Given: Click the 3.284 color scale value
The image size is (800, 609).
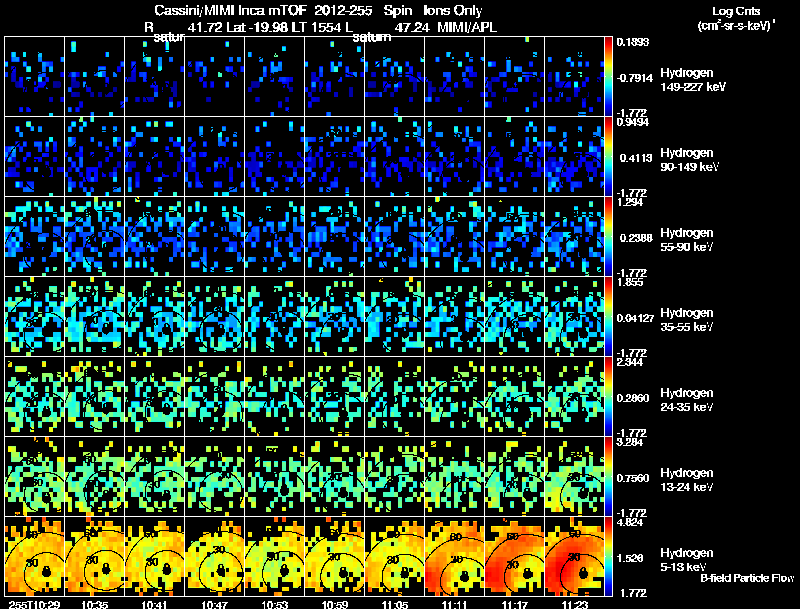Looking at the screenshot, I should click(x=630, y=442).
